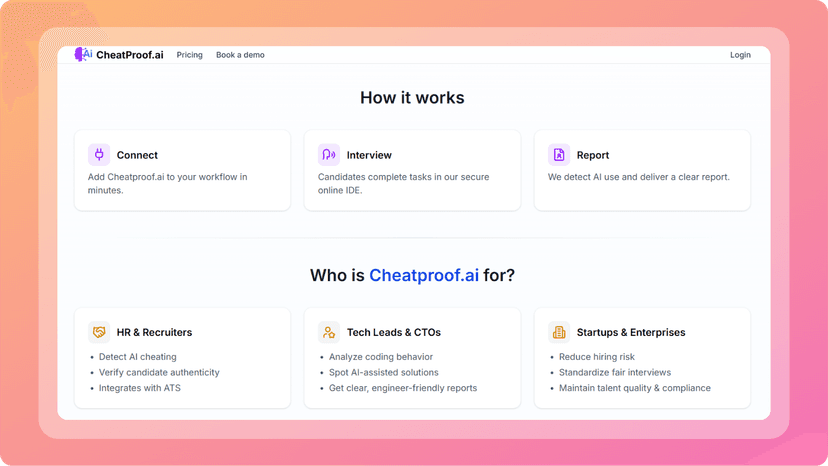828x466 pixels.
Task: Click the 'How it works' heading
Action: click(x=412, y=98)
